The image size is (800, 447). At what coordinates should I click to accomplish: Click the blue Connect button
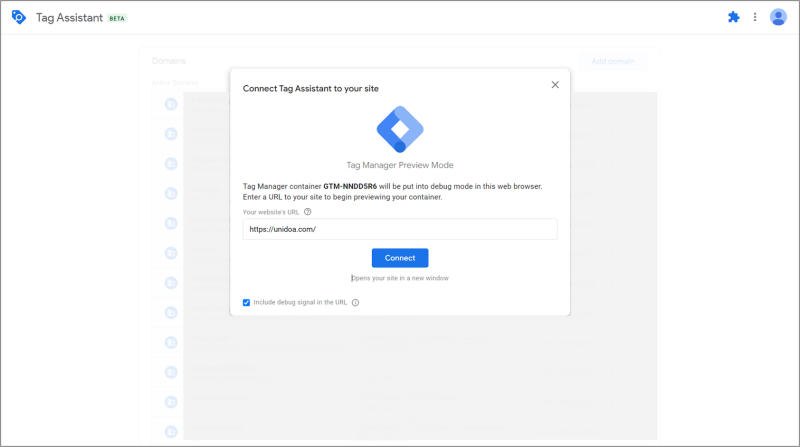pos(400,258)
